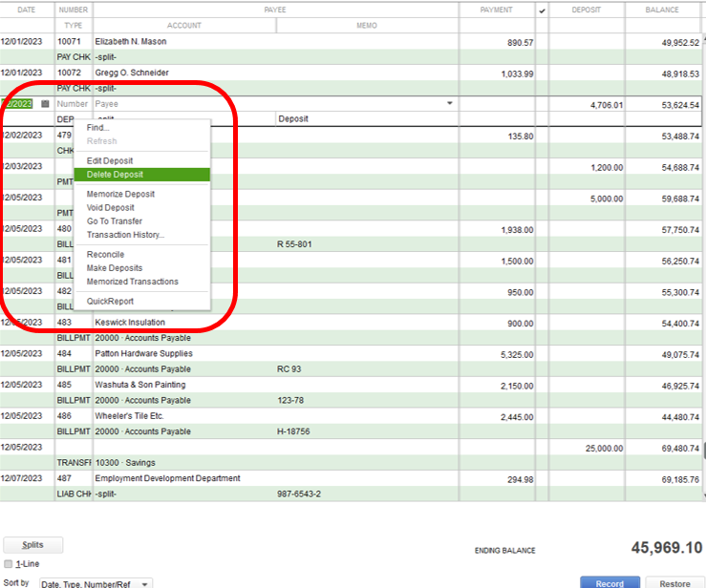
Task: Open Memorized Transactions from the menu
Action: point(133,282)
